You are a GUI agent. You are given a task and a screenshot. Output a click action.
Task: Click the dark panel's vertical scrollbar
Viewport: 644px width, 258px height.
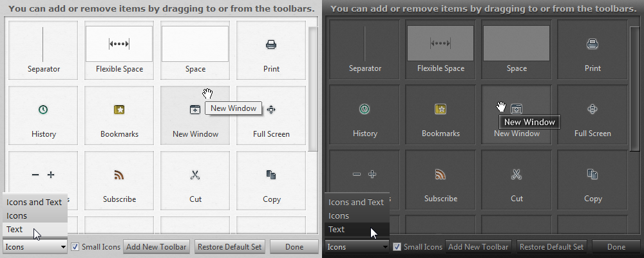(634, 88)
